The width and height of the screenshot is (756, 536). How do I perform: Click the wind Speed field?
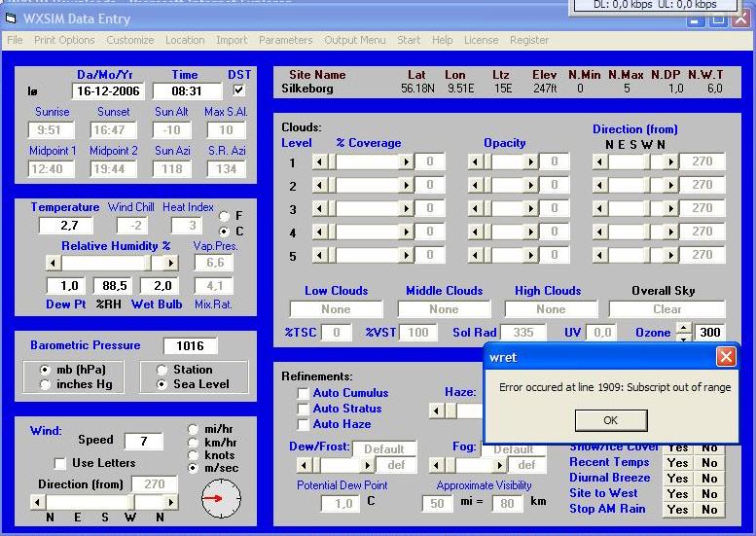pyautogui.click(x=144, y=441)
